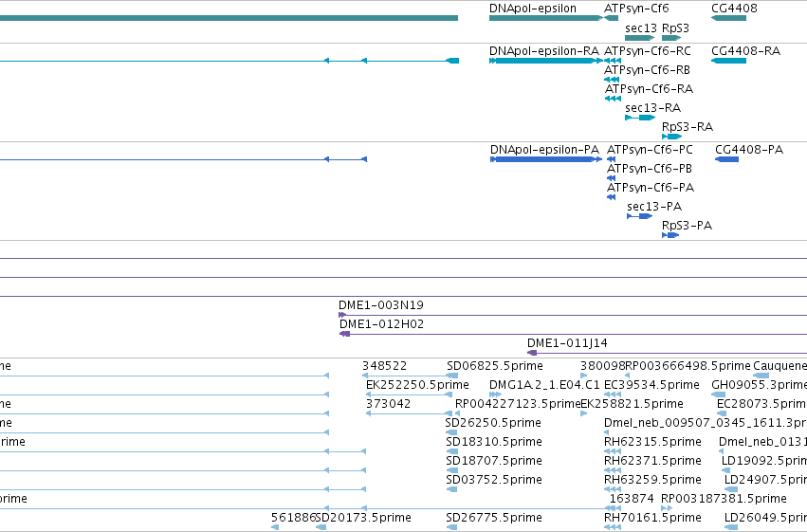807x532 pixels.
Task: Open transcript ATPsyn-Cf6-RA
Action: coord(613,99)
